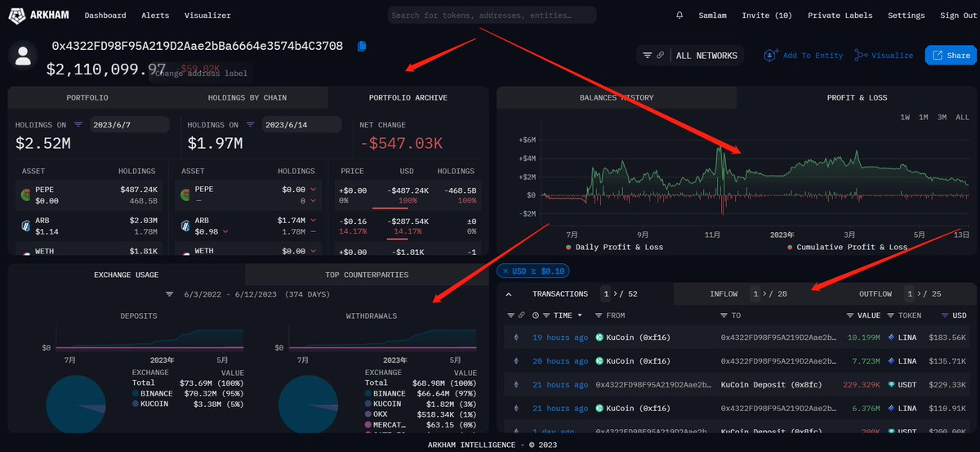980x452 pixels.
Task: Expand the ARB $0.98 price change arrow
Action: (x=225, y=230)
